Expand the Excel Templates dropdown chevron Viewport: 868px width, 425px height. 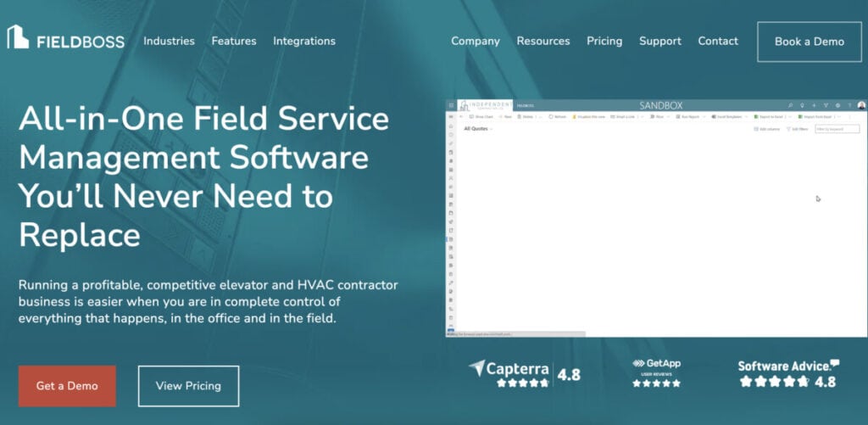pyautogui.click(x=747, y=116)
